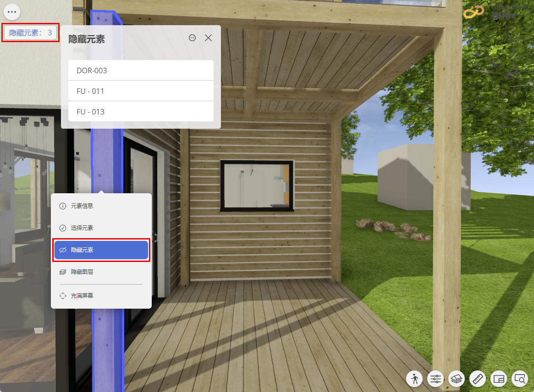The height and width of the screenshot is (392, 534).
Task: Activate the measure ruler tool
Action: [478, 379]
